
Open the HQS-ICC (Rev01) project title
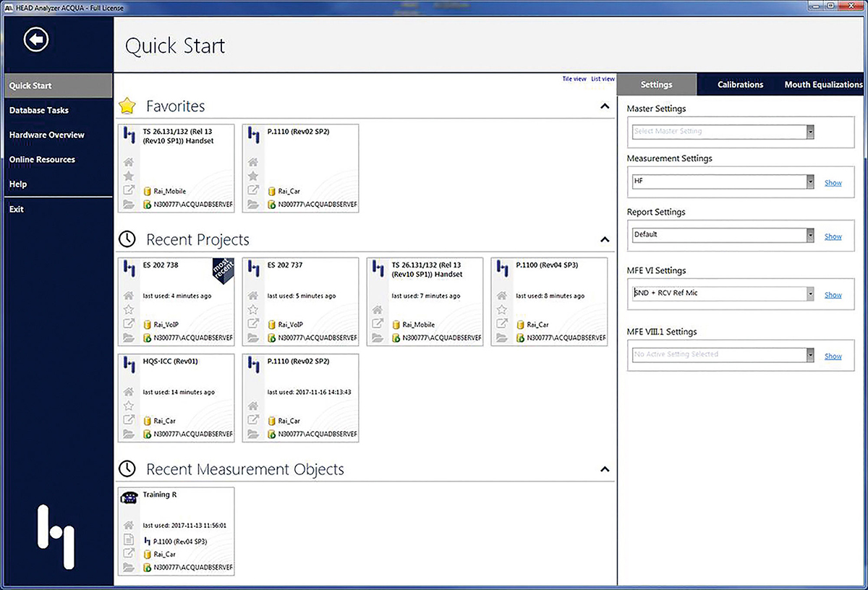[x=171, y=362]
